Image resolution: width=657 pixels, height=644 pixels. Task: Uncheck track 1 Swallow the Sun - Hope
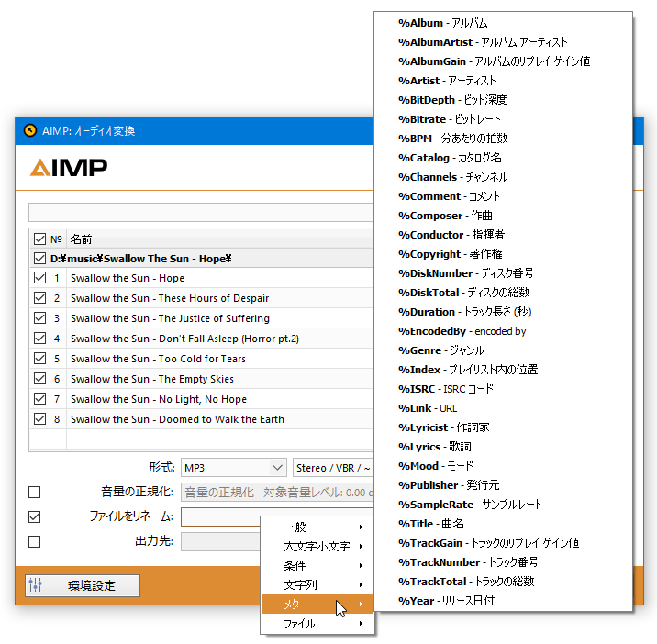tap(39, 278)
